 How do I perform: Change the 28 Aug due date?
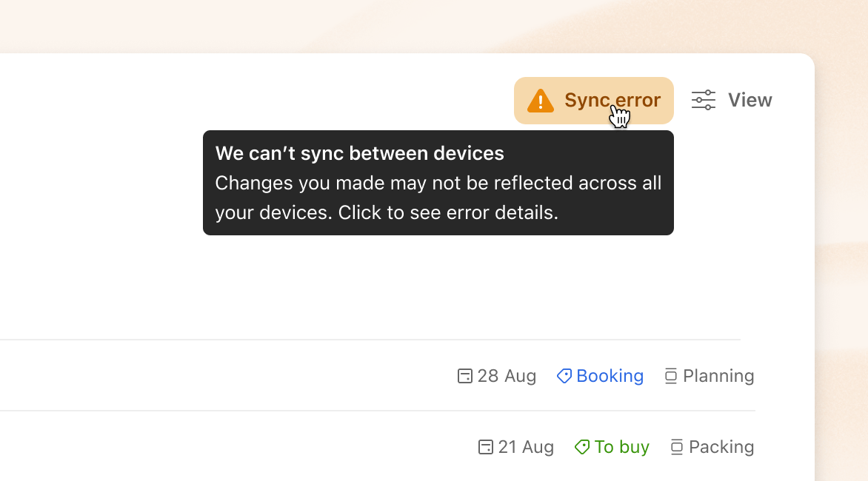point(505,375)
